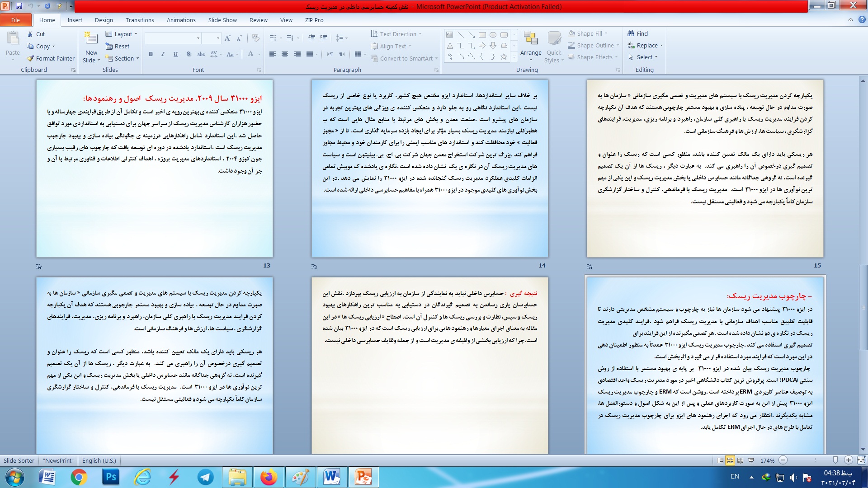Click Fit slide to window icon
The height and width of the screenshot is (488, 868).
coord(861,460)
